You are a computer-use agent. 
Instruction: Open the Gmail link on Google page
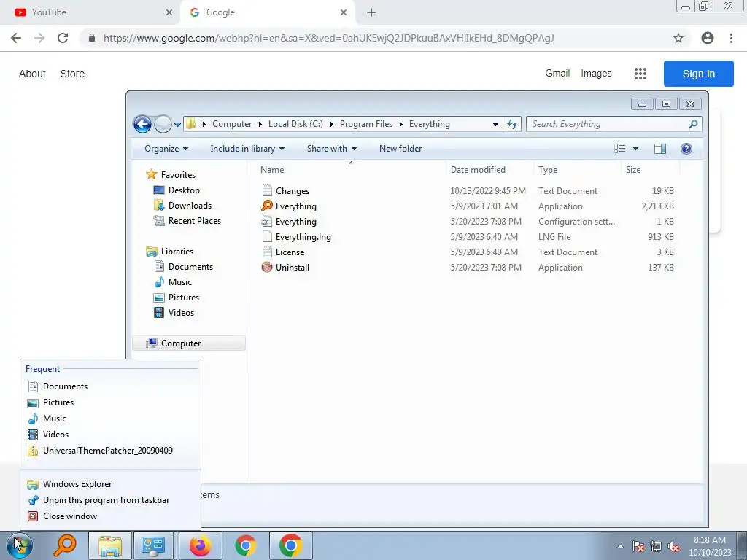(x=557, y=74)
